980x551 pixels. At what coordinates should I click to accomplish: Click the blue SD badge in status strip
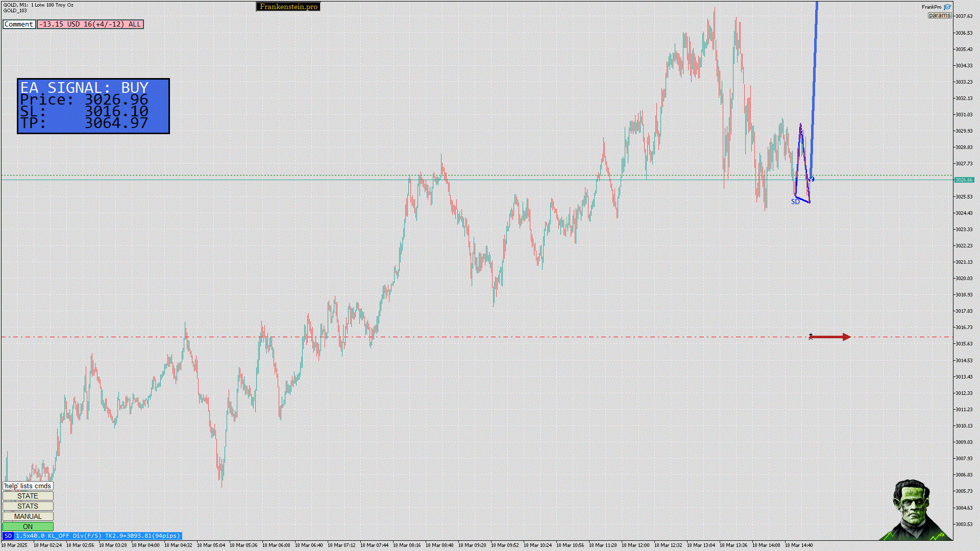click(8, 536)
